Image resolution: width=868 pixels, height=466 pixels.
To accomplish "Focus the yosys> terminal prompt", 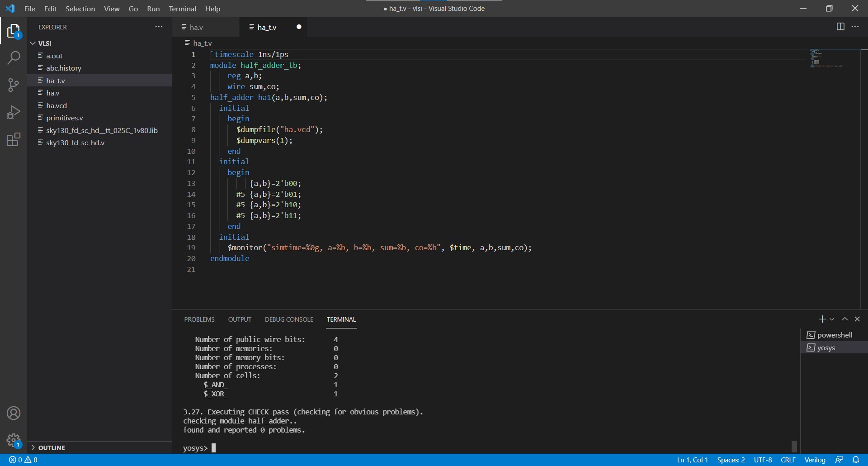I will (199, 448).
